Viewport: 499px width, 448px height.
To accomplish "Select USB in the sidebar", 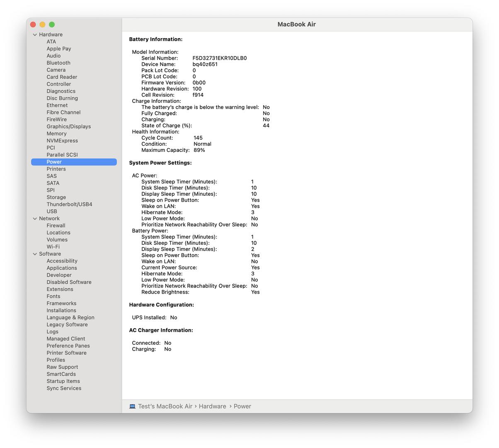I will coord(52,211).
